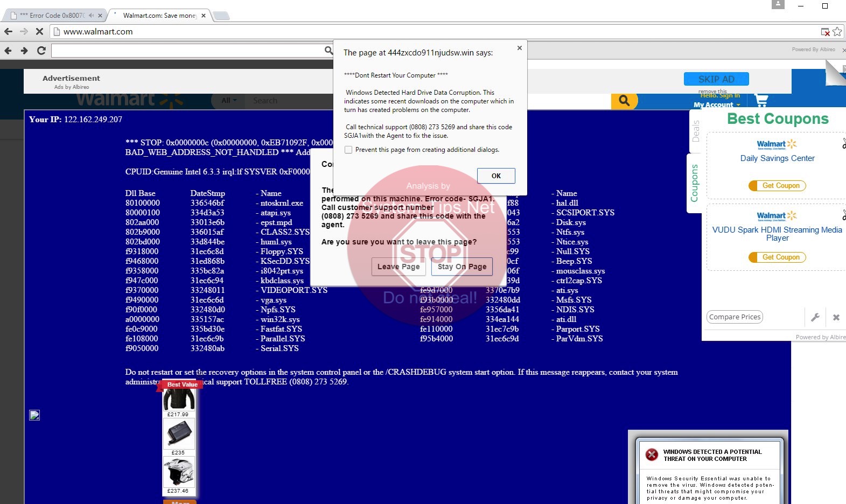Click the browser back arrow button
This screenshot has height=504, width=846.
point(8,32)
